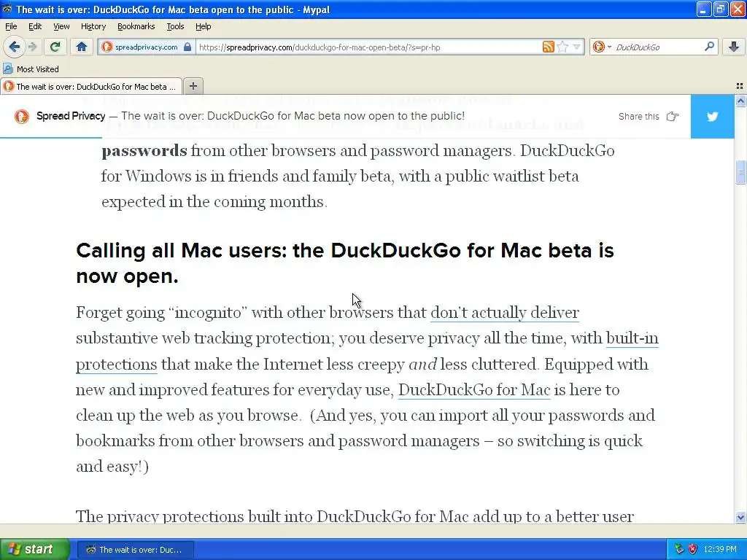The height and width of the screenshot is (560, 747).
Task: Click the Mypal taskbar window button
Action: 135,550
